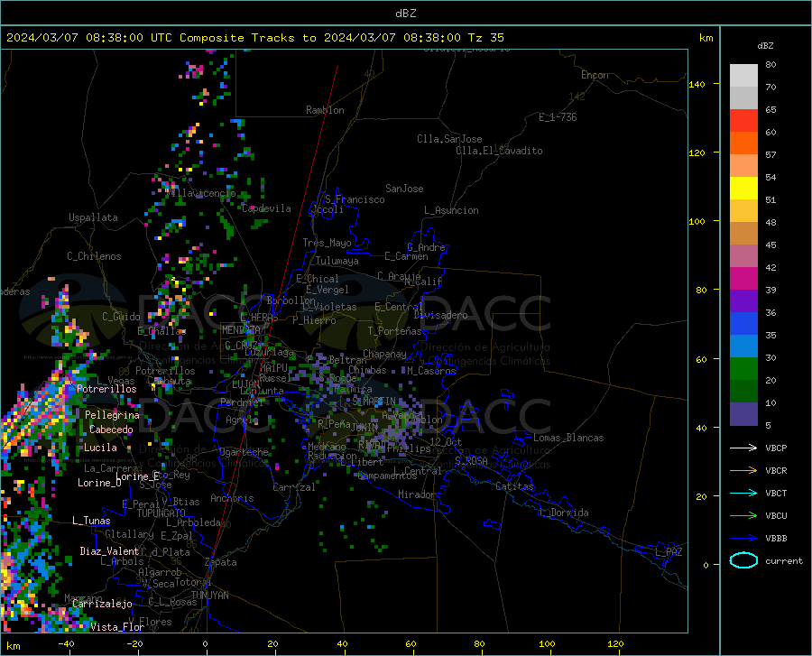Viewport: 812px width, 656px height.
Task: Click the 140 km vertical axis tick
Action: pyautogui.click(x=697, y=84)
